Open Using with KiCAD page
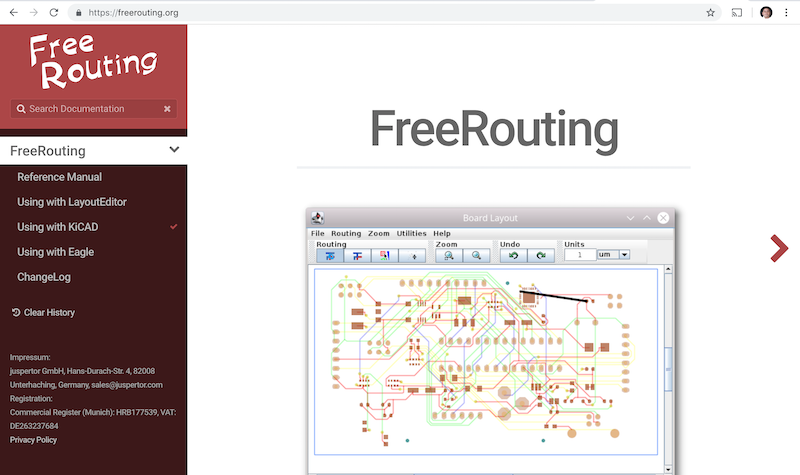The width and height of the screenshot is (800, 475). pyautogui.click(x=58, y=227)
